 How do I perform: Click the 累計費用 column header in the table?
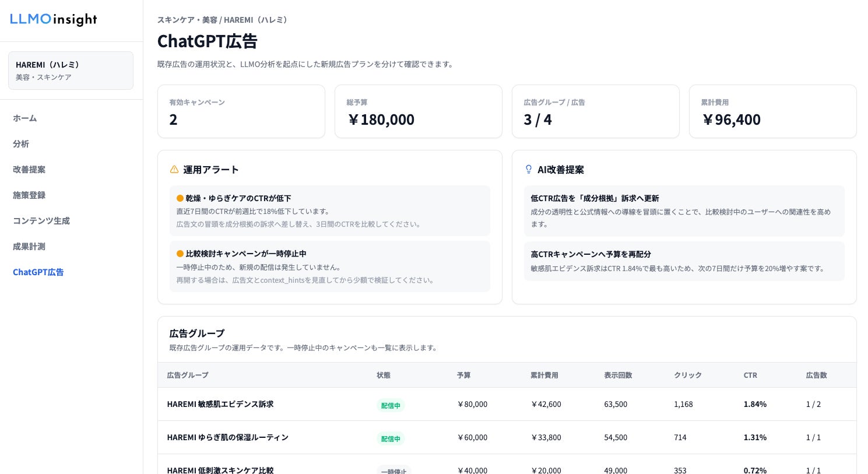[x=544, y=375]
